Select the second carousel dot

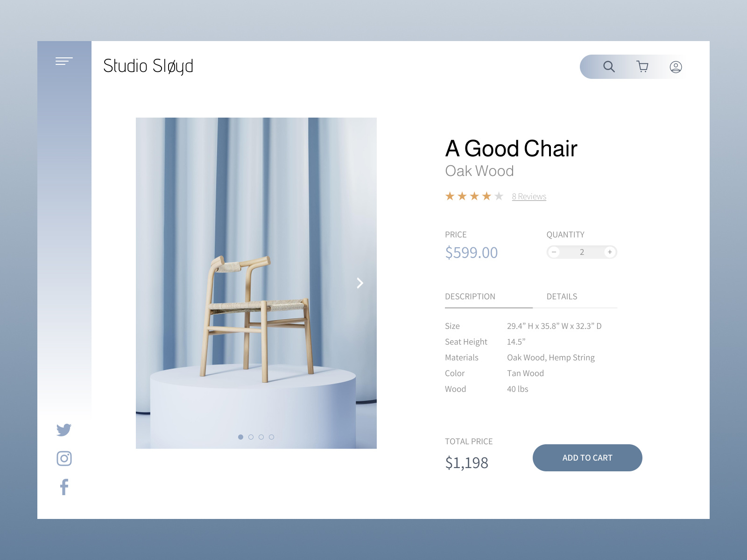251,437
